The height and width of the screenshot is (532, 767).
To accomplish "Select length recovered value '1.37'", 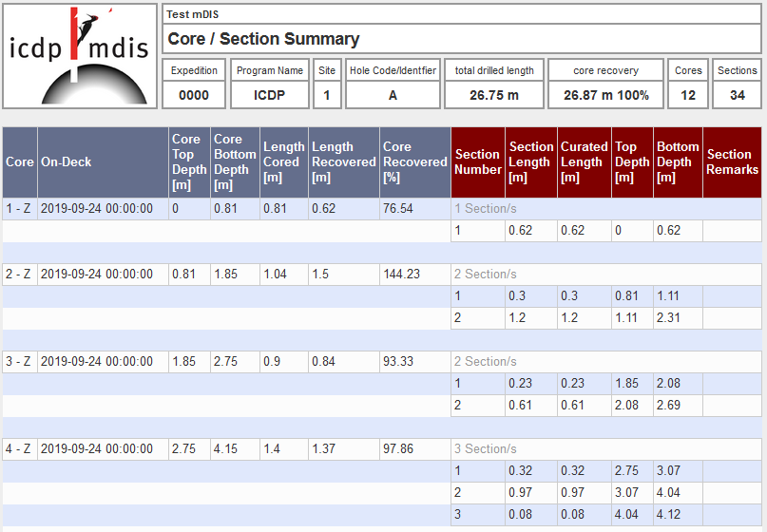I will click(323, 448).
